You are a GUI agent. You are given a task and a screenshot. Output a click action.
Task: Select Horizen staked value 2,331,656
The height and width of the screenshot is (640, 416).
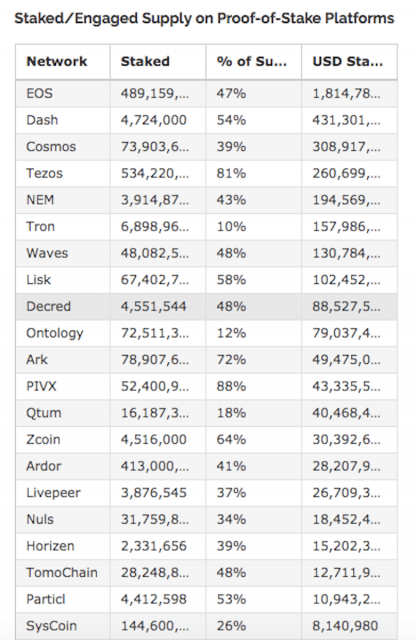(153, 546)
